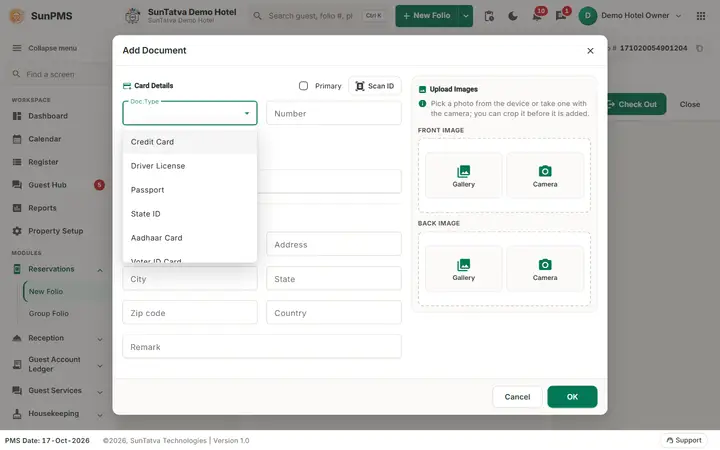This screenshot has height=450, width=720.
Task: Click the Front Image Camera icon
Action: coord(545,171)
